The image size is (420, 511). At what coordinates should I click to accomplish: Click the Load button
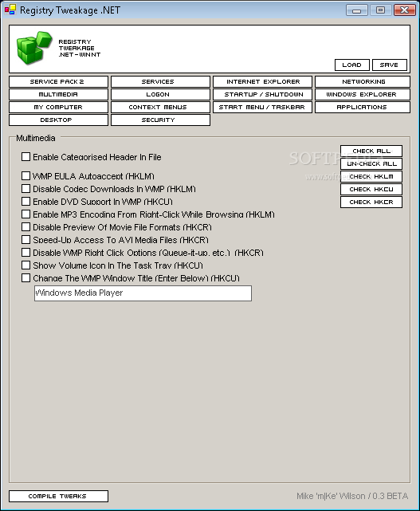pos(352,65)
